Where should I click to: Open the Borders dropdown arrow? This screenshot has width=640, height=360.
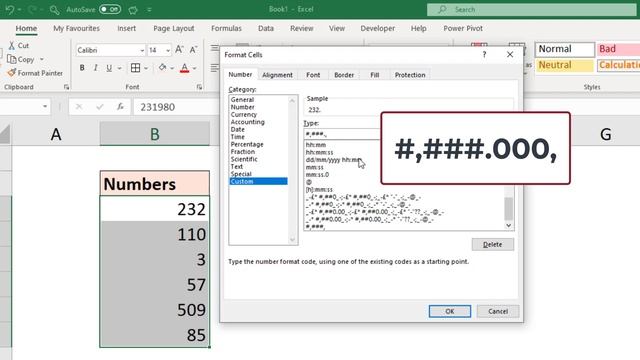[x=146, y=68]
